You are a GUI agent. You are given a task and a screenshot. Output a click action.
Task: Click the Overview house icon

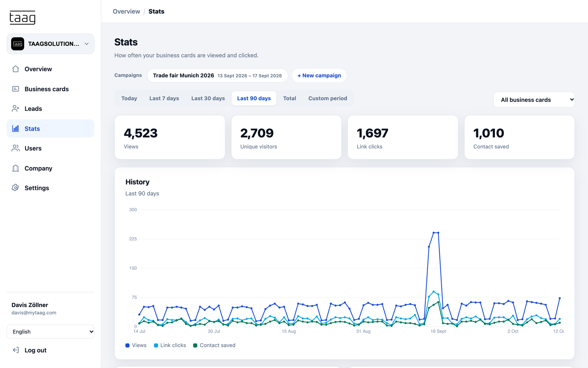pos(15,69)
